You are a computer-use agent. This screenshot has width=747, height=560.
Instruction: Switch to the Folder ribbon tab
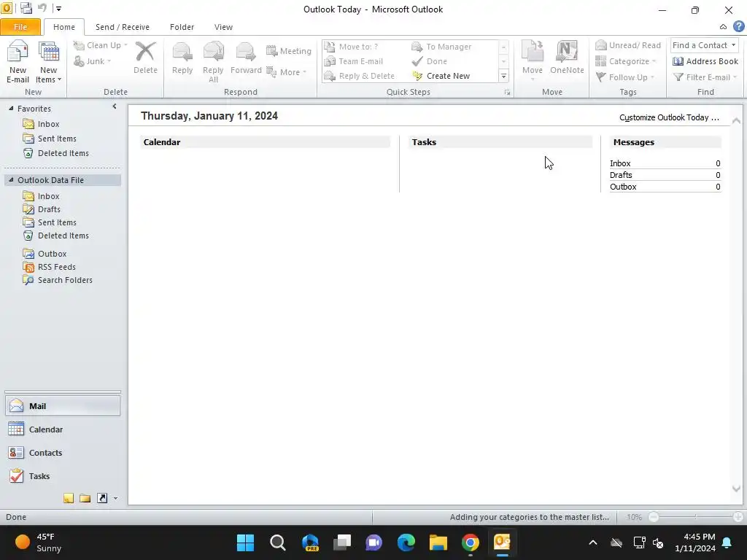click(x=182, y=27)
